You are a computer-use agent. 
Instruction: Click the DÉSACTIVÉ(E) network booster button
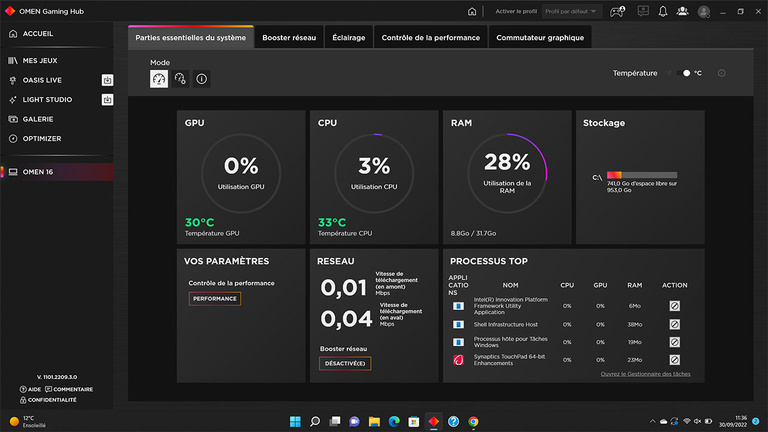pos(345,363)
